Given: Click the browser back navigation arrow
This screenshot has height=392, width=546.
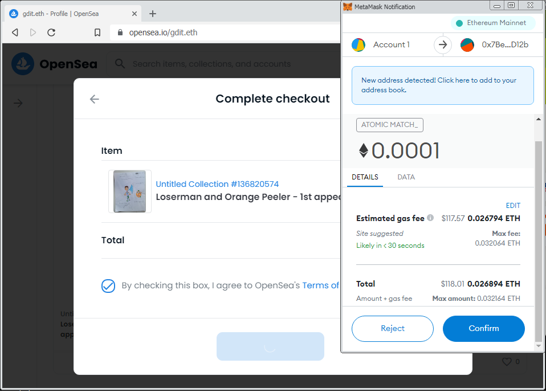Looking at the screenshot, I should (x=15, y=32).
